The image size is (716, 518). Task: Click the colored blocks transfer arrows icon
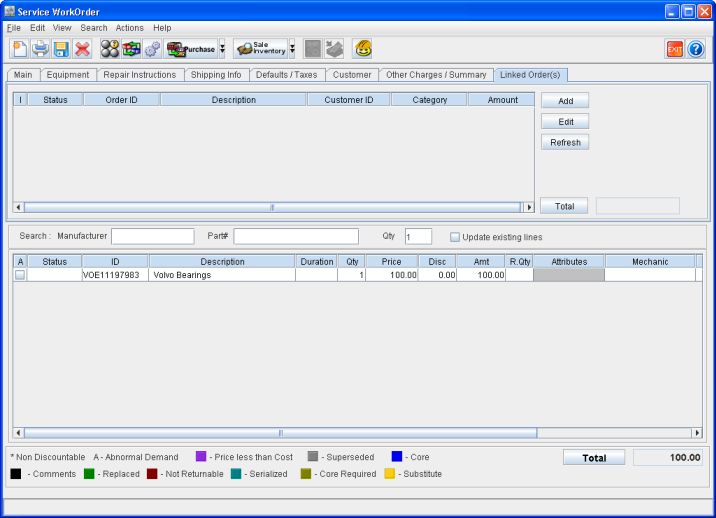[x=131, y=49]
